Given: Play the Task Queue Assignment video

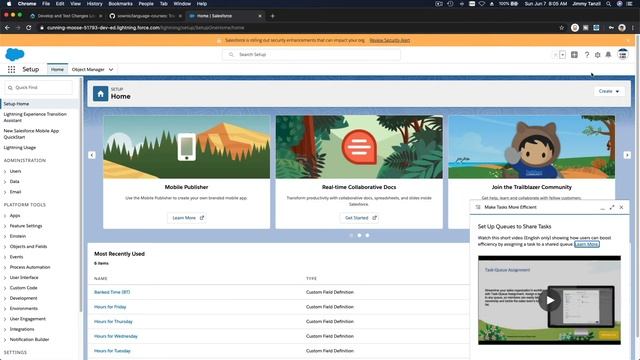Looking at the screenshot, I should (549, 300).
